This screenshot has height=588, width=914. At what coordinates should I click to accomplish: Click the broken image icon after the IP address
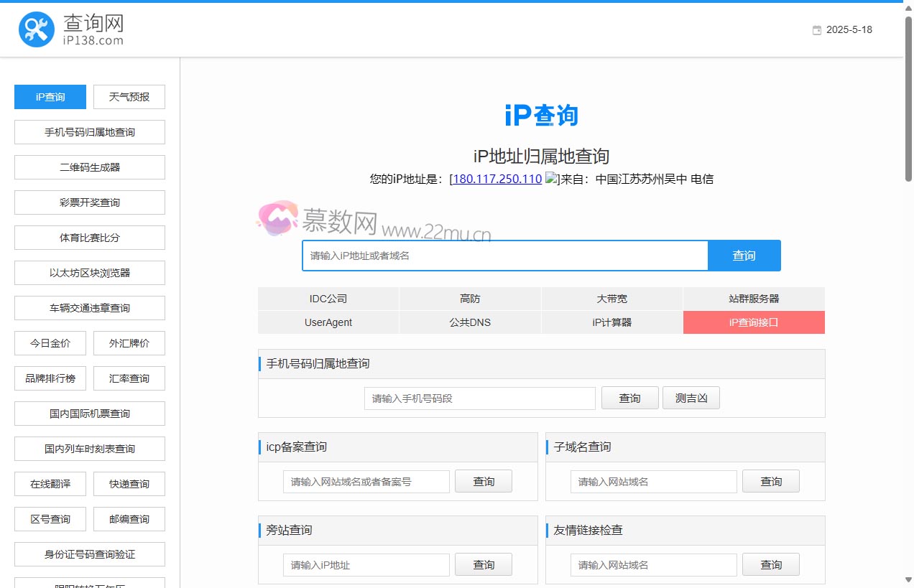(552, 179)
